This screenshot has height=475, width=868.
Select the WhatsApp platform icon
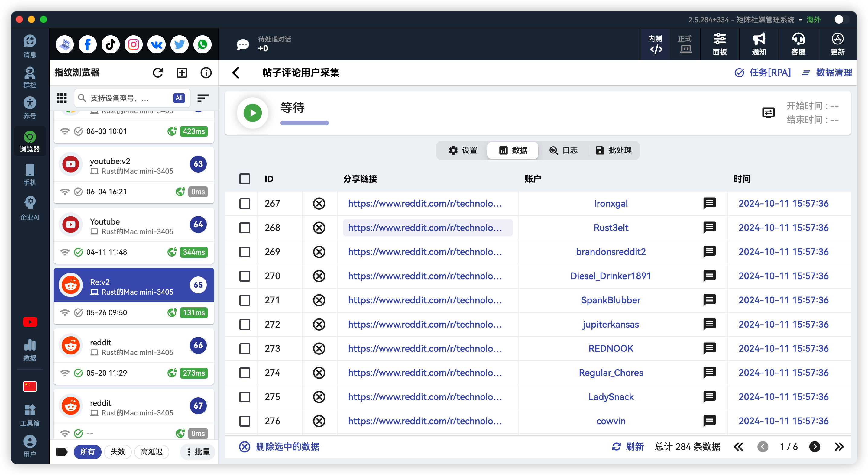pos(202,44)
